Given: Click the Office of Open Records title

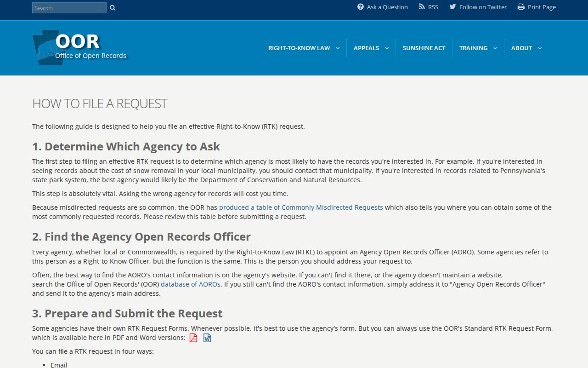Looking at the screenshot, I should pyautogui.click(x=90, y=56).
